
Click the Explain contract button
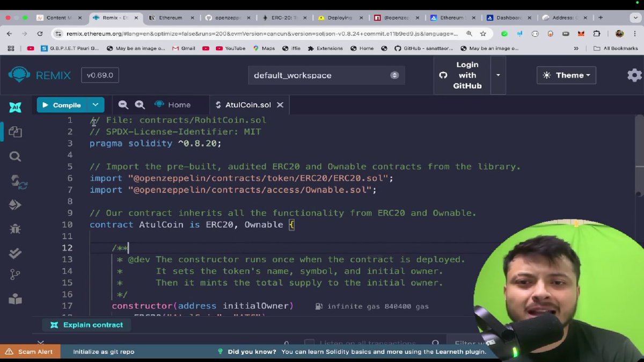86,325
